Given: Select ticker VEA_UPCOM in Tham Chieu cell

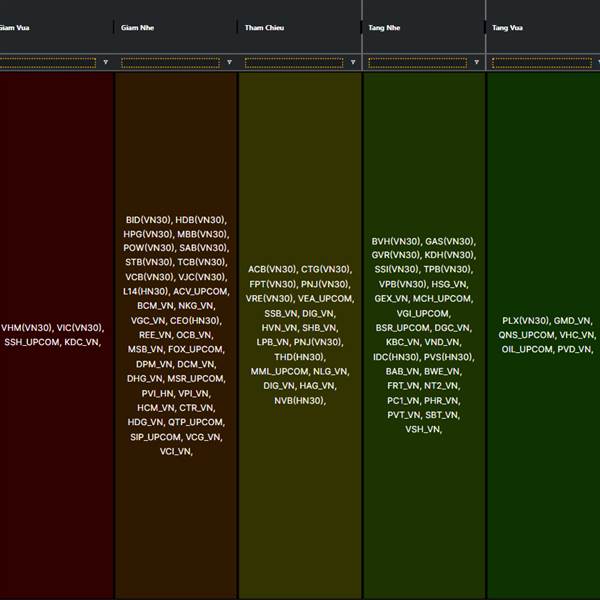Looking at the screenshot, I should 325,298.
